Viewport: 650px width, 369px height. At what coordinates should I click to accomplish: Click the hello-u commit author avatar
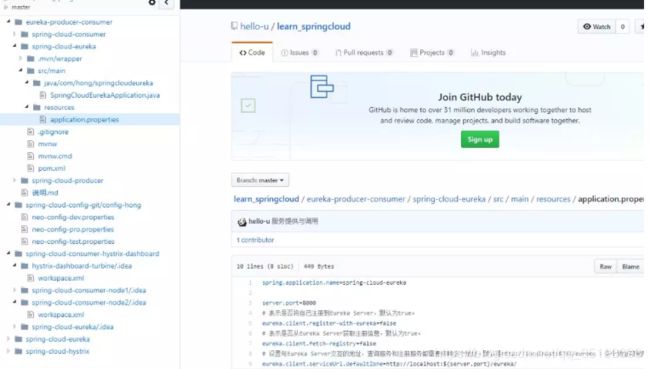point(242,222)
